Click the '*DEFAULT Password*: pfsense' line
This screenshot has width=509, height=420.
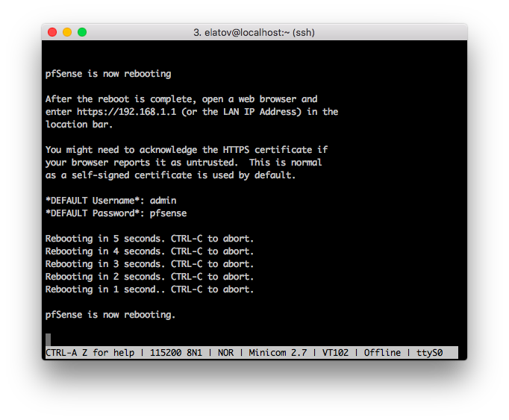116,213
